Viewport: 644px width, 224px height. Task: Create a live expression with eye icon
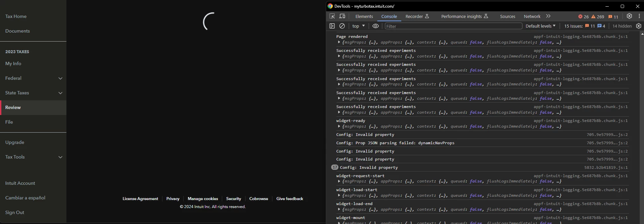click(x=376, y=26)
